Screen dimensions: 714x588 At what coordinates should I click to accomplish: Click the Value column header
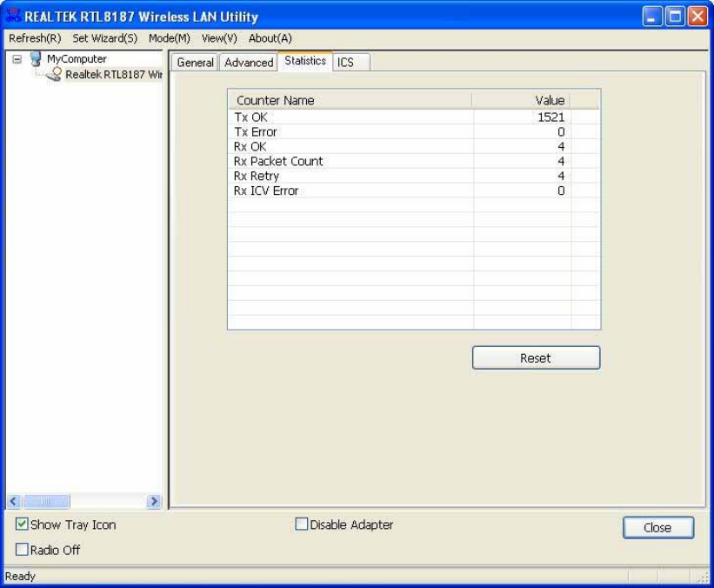tap(522, 100)
